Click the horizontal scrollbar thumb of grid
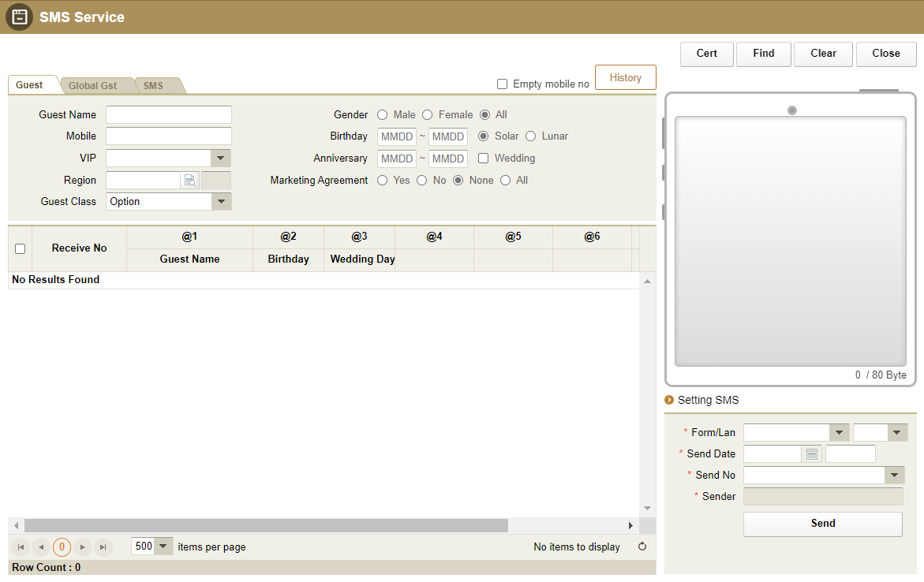 (x=266, y=525)
